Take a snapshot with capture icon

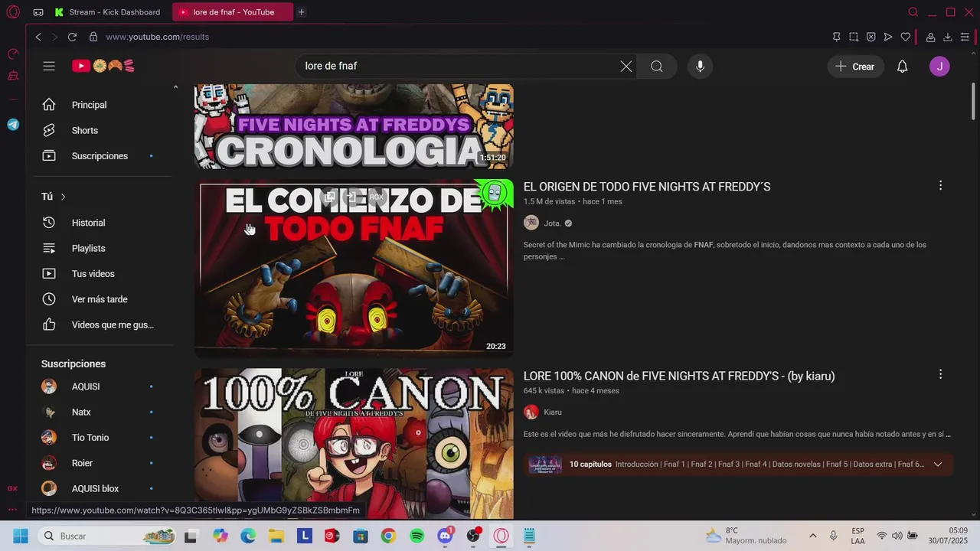(x=854, y=37)
